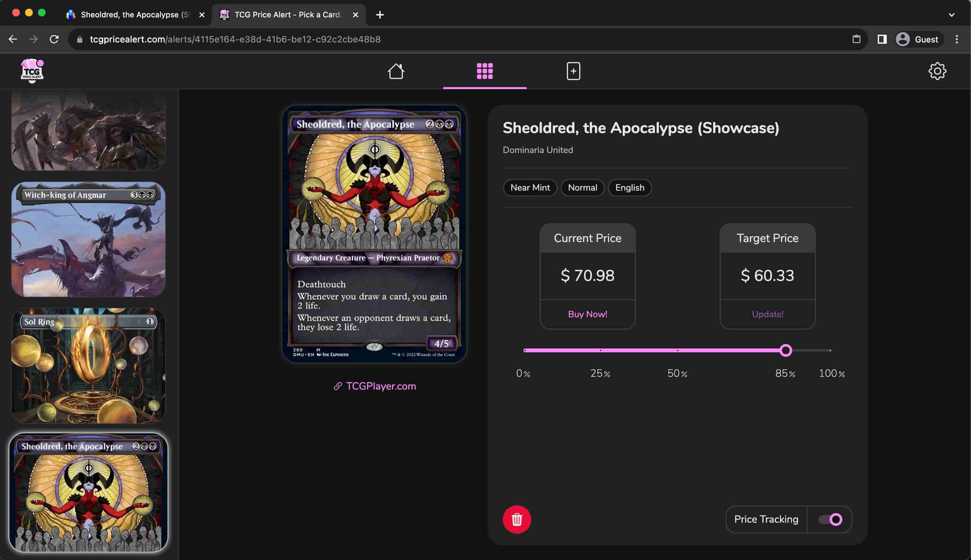Click the $ 70.98 current price

(x=587, y=276)
